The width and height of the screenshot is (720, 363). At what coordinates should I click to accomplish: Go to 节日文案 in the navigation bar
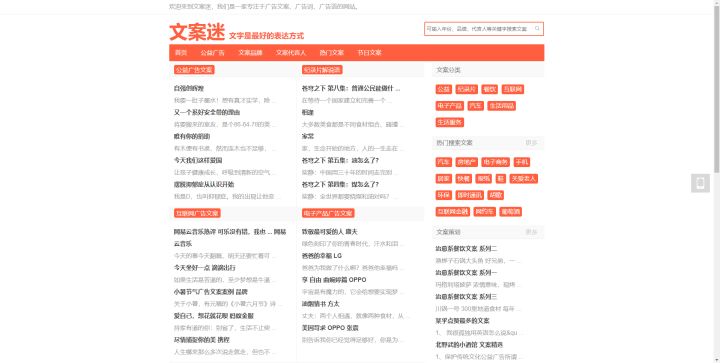(x=369, y=52)
